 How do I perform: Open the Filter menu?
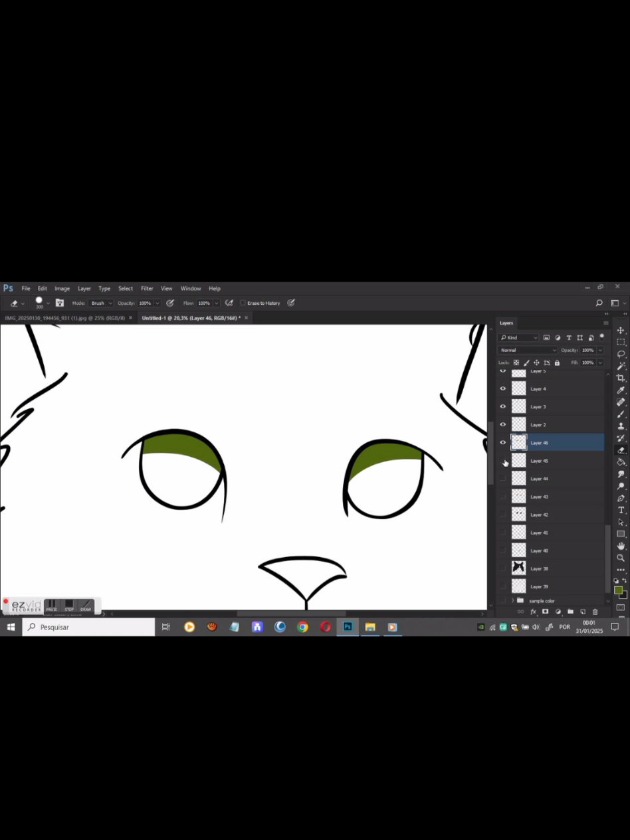[x=147, y=288]
